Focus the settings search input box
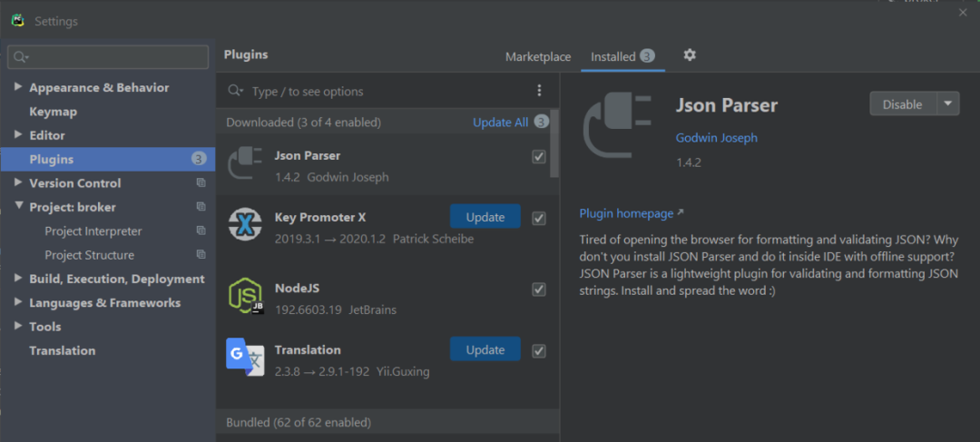Viewport: 980px width, 442px height. click(x=108, y=57)
